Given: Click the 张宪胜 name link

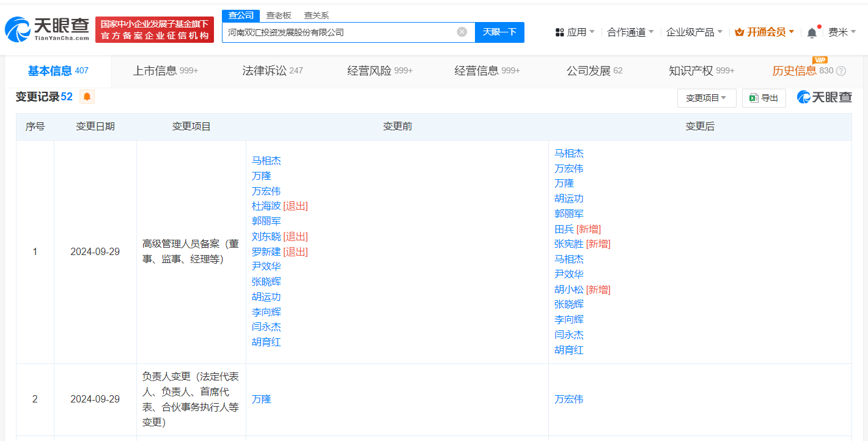Looking at the screenshot, I should (x=569, y=243).
